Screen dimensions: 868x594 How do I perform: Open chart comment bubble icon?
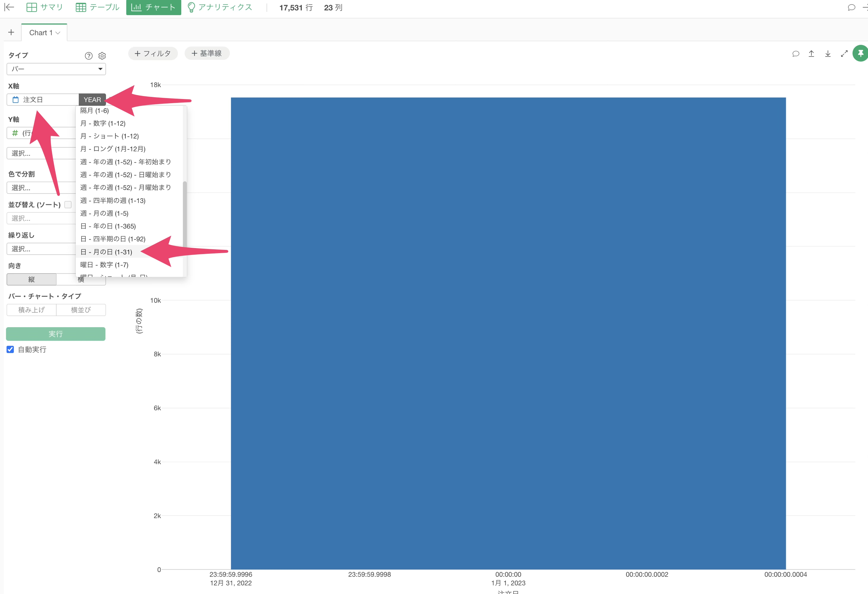(x=795, y=53)
